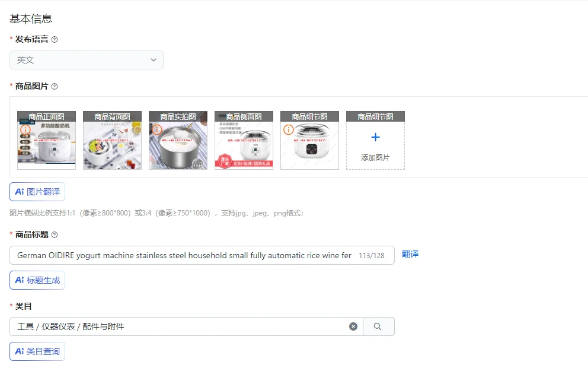
Task: Clear the 类目 field with the X icon
Action: tap(353, 326)
